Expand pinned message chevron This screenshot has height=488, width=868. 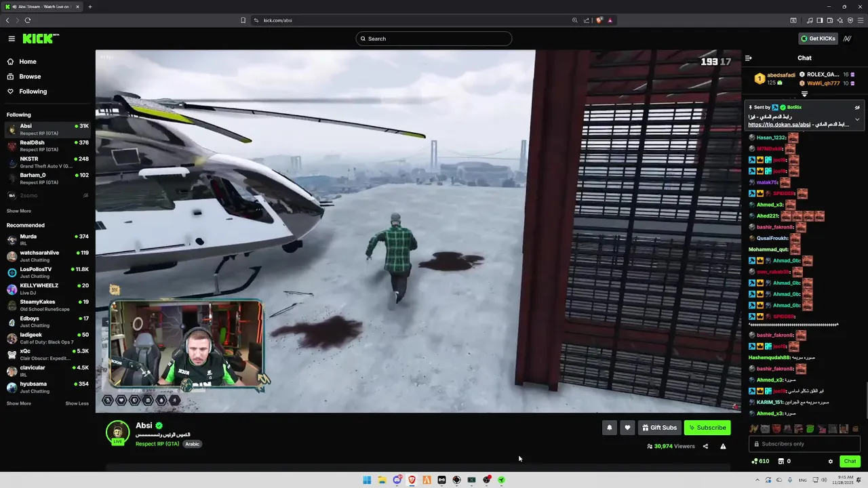pyautogui.click(x=857, y=119)
